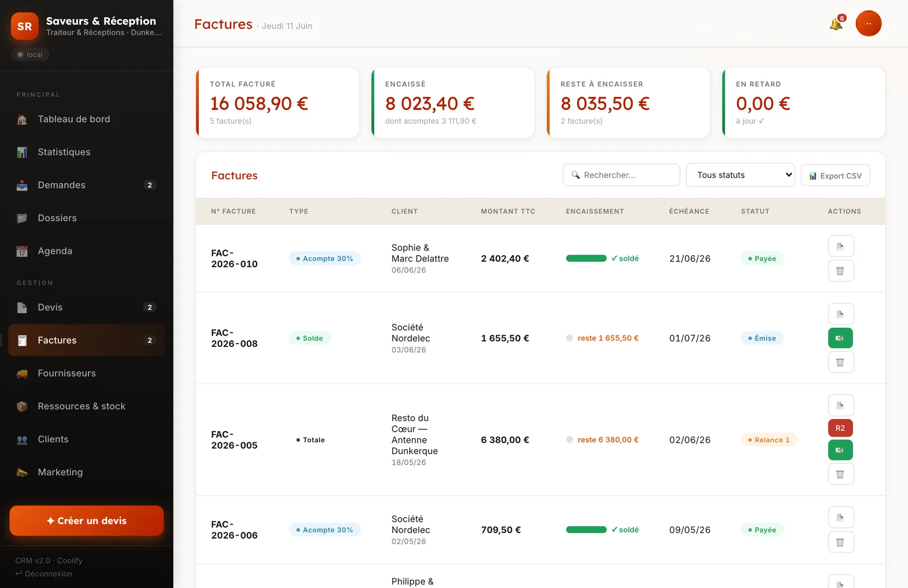Click the Reste à encaisser card

[x=628, y=103]
